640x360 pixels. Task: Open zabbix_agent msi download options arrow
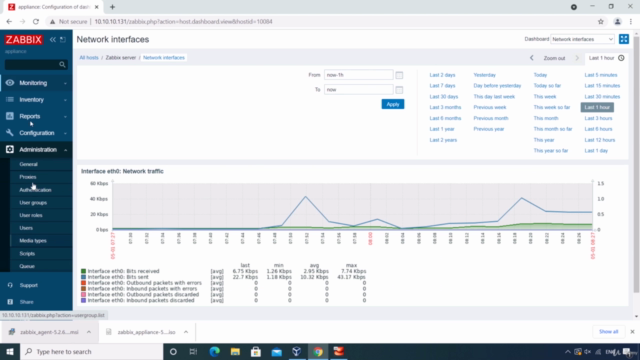tap(89, 332)
